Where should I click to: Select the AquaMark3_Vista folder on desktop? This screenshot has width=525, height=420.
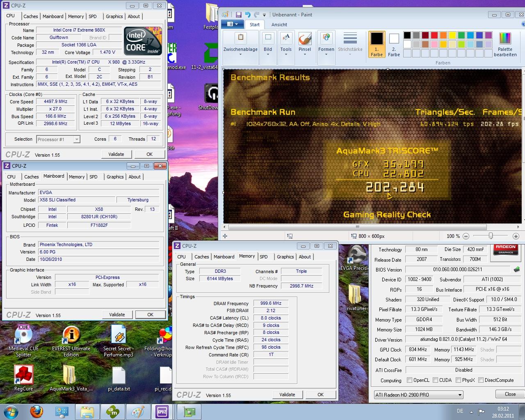pyautogui.click(x=71, y=378)
